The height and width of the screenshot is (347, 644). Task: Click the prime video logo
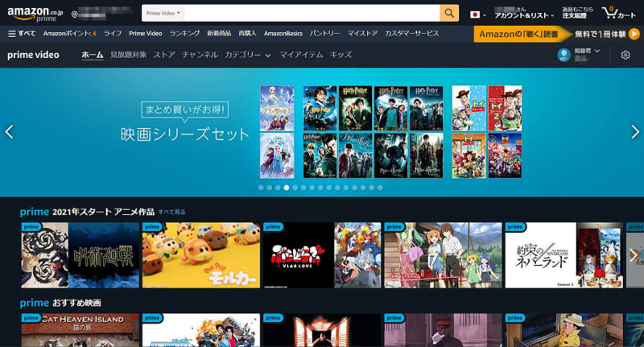(x=33, y=55)
